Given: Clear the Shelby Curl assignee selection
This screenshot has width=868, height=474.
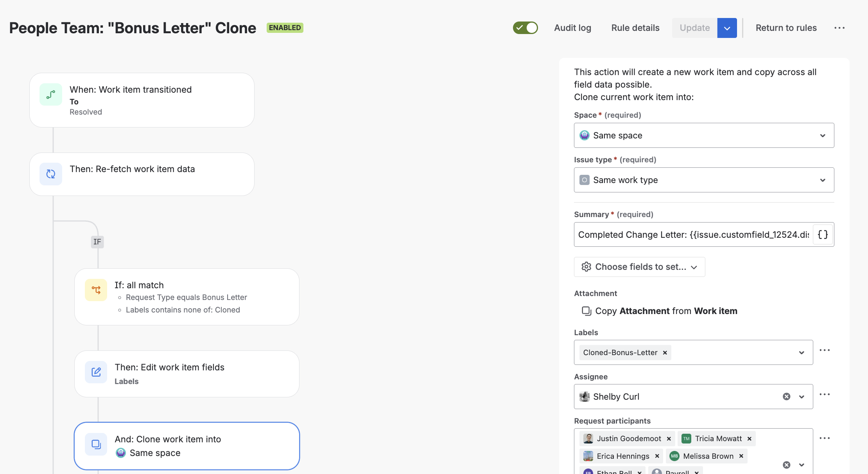Looking at the screenshot, I should (x=787, y=397).
